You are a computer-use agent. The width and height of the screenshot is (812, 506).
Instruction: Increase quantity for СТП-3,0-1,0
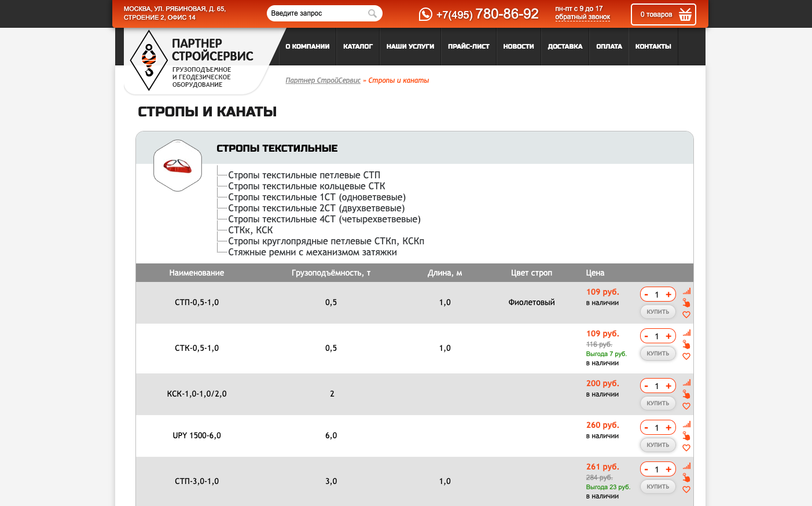668,470
